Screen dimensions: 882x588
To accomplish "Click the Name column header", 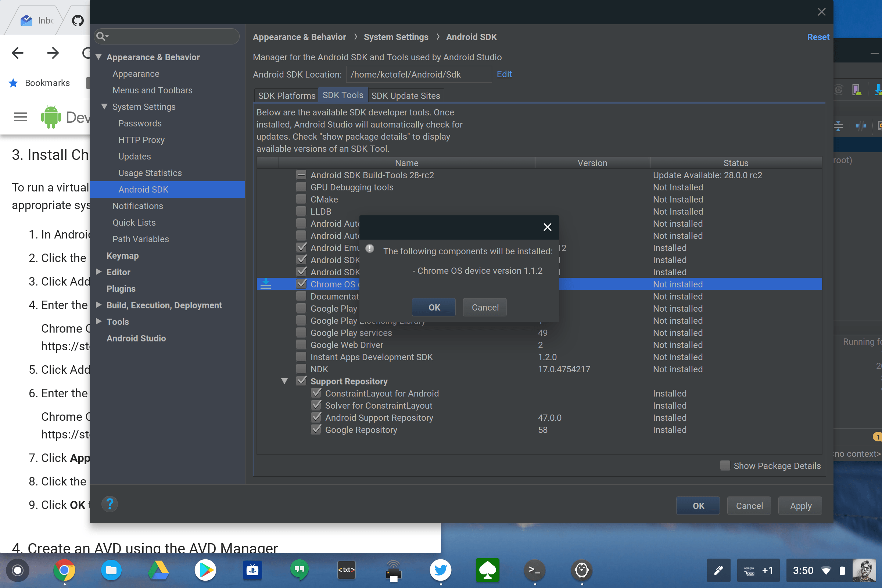I will pos(406,163).
